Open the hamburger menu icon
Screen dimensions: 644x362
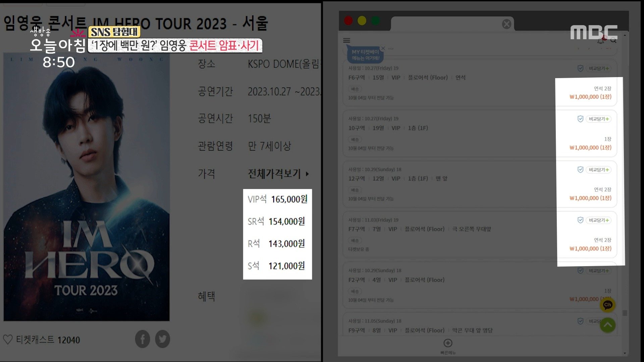346,40
